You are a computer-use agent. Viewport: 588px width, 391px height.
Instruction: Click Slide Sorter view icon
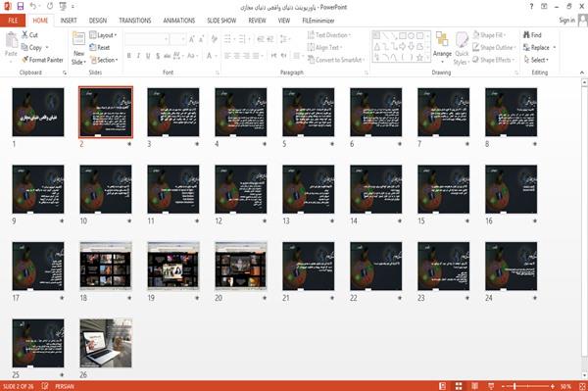click(459, 386)
